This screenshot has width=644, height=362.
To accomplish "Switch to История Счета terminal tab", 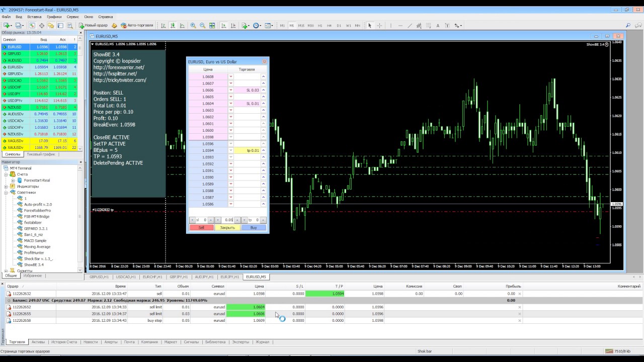I will pyautogui.click(x=64, y=342).
